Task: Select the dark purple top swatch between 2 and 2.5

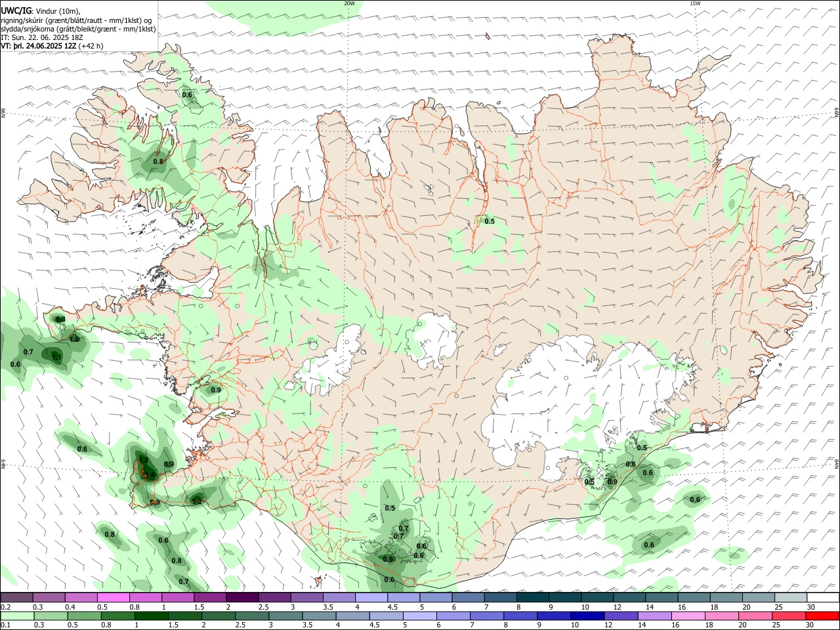Action: pyautogui.click(x=241, y=597)
